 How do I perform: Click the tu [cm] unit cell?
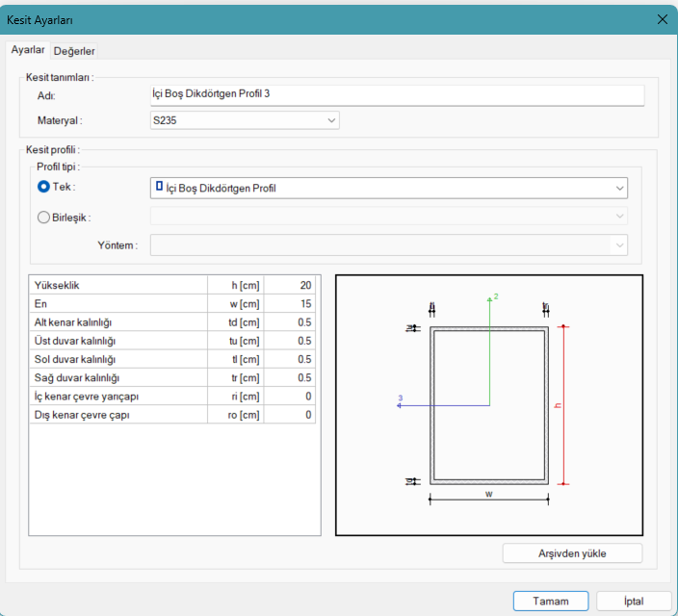[236, 341]
